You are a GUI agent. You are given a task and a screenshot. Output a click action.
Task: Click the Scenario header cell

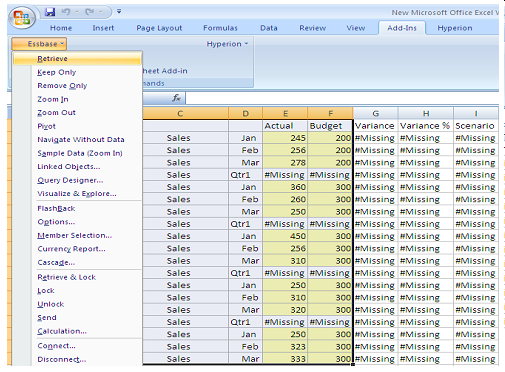coord(476,126)
